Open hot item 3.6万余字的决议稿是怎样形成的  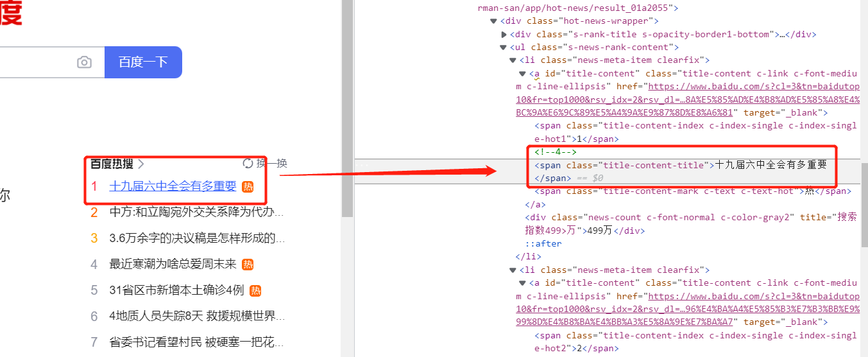click(196, 238)
